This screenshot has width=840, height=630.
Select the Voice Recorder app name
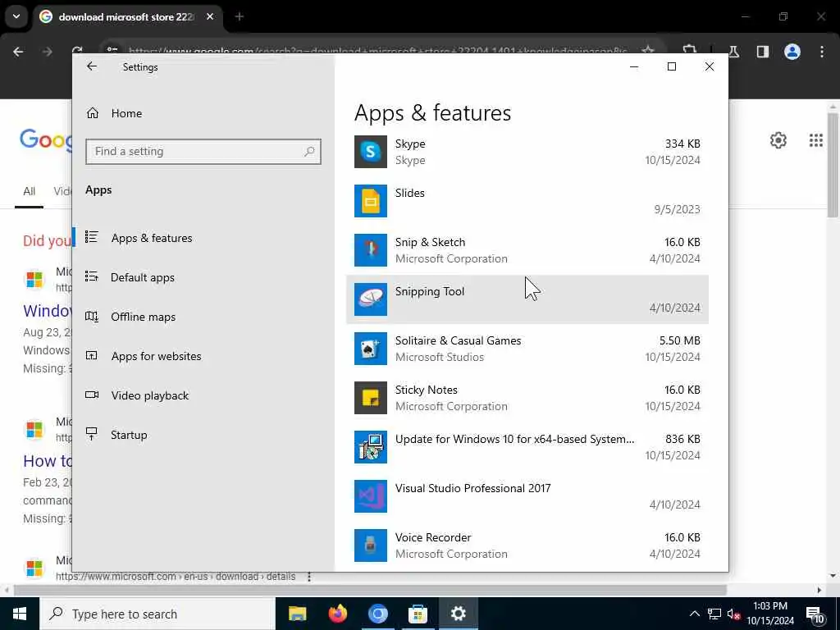pyautogui.click(x=433, y=538)
